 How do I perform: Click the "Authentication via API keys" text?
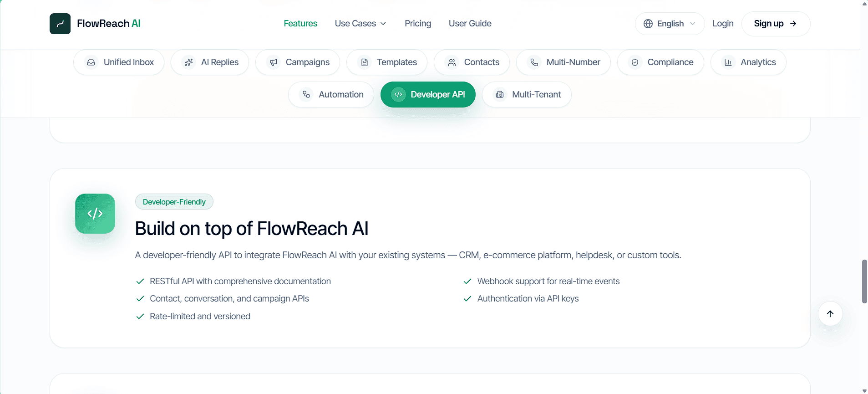[528, 299]
